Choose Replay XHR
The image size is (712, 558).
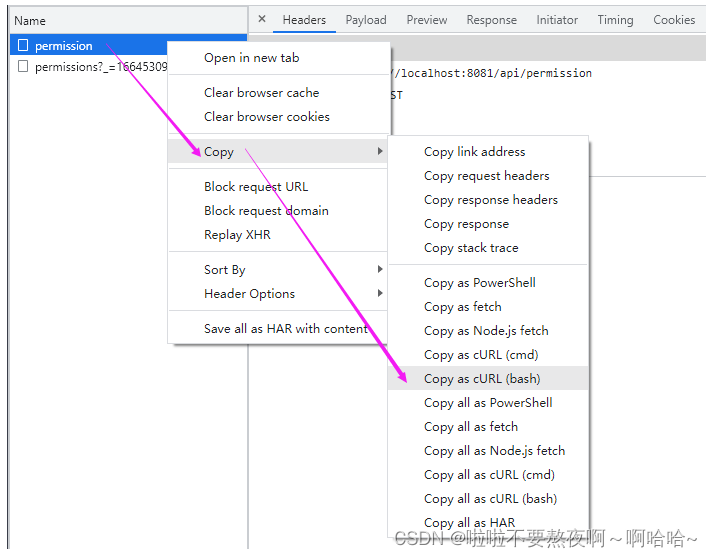[x=277, y=235]
